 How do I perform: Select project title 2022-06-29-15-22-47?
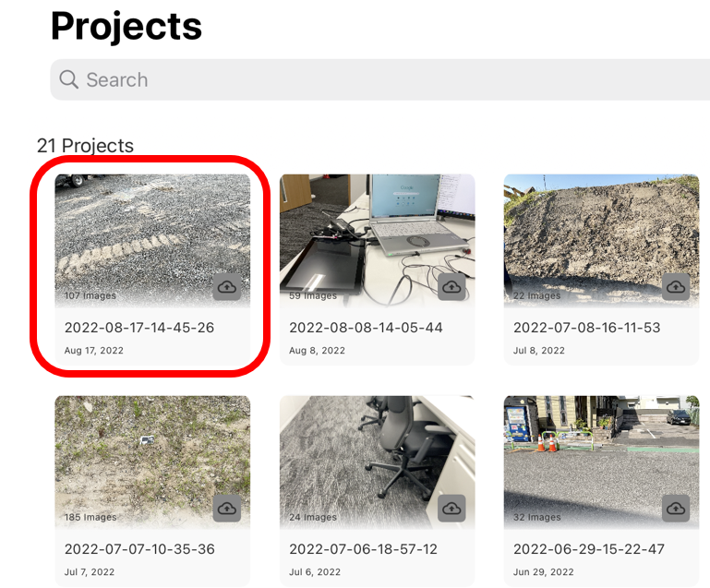click(x=589, y=549)
